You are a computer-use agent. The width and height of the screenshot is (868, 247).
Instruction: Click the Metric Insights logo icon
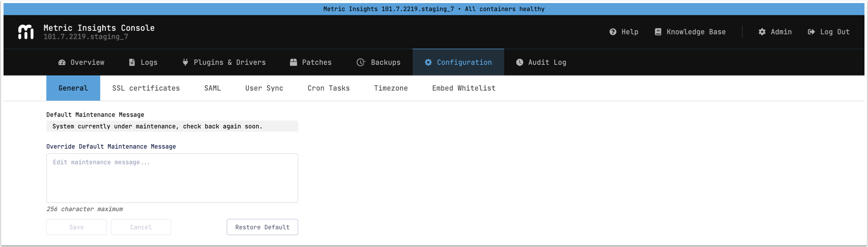(x=26, y=32)
